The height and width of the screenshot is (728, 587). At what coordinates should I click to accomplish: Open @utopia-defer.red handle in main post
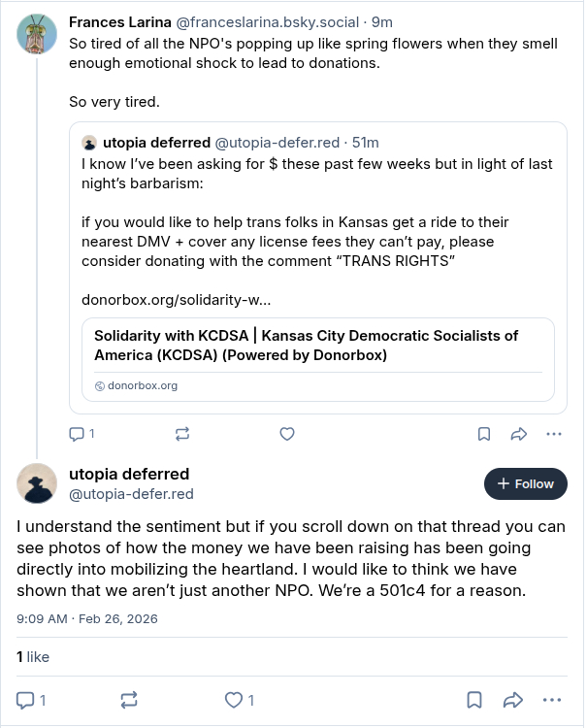coord(131,494)
